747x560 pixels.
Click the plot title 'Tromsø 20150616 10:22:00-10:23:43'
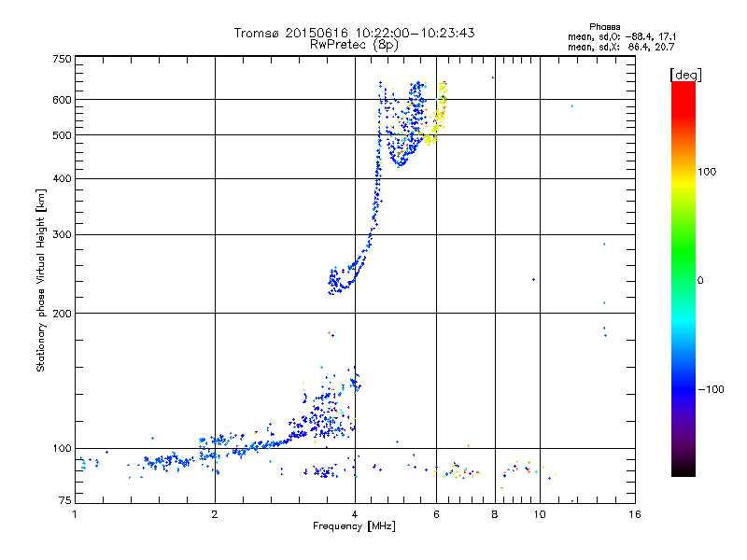coord(354,33)
